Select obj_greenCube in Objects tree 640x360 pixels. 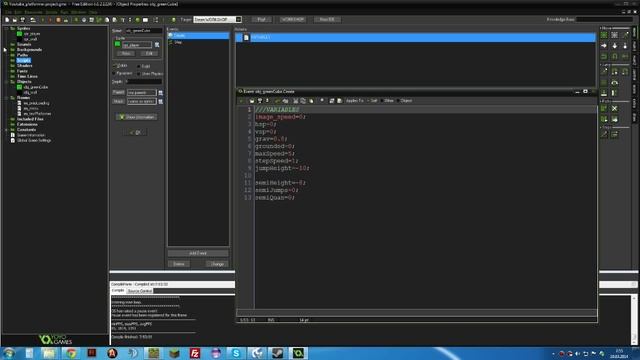tap(36, 87)
